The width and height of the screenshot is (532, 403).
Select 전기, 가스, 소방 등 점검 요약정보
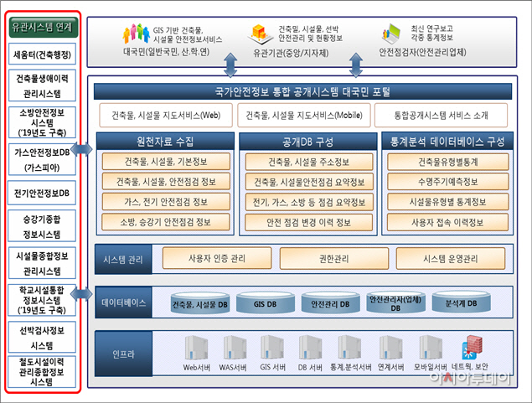click(309, 202)
